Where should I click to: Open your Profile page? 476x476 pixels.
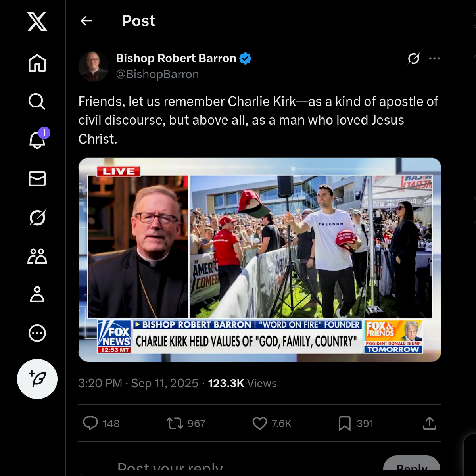coord(37,295)
